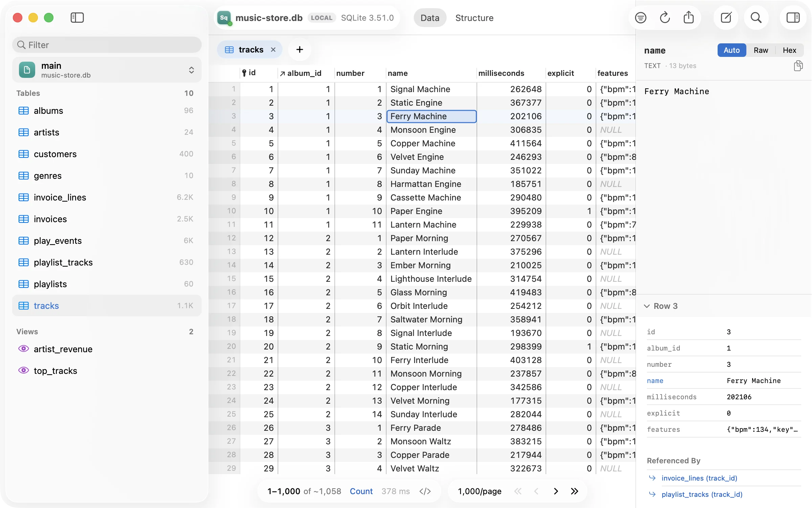Screen dimensions: 812x508
Task: Refresh the table data
Action: 665,18
